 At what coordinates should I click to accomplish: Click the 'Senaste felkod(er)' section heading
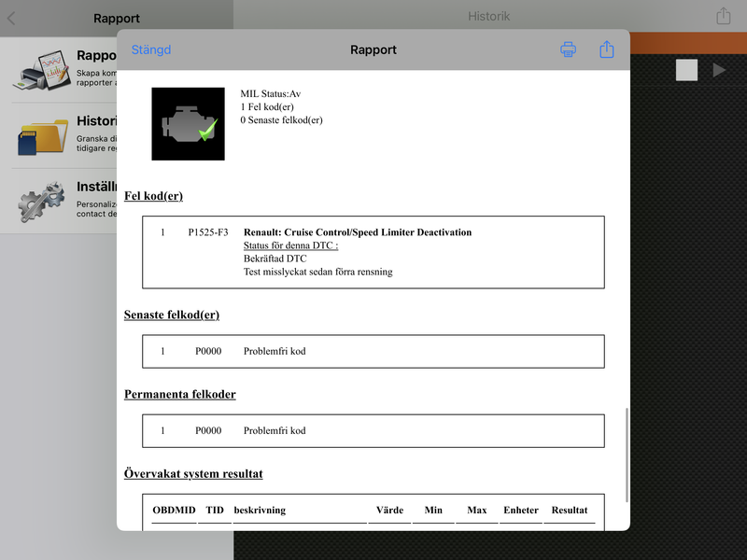click(172, 315)
